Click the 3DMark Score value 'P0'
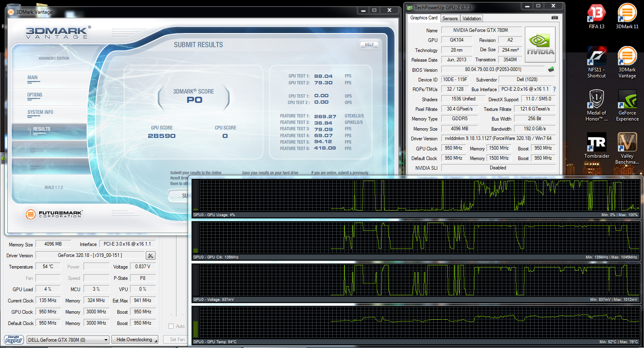This screenshot has width=644, height=348. (194, 100)
